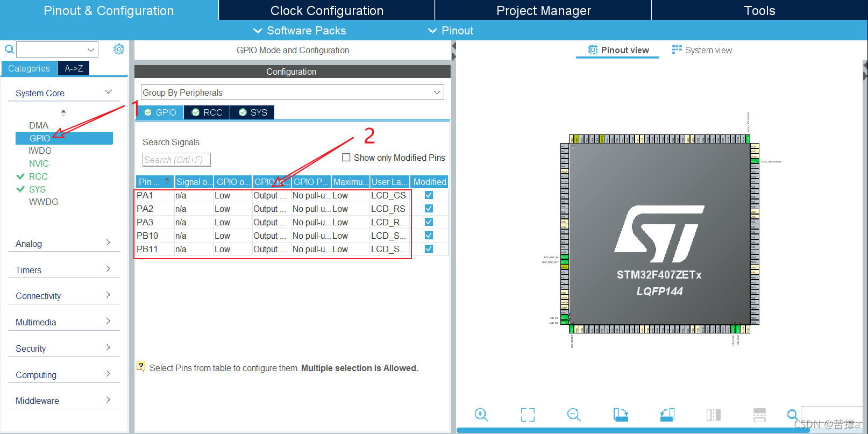868x434 pixels.
Task: Click the LCD_RS user label cell
Action: click(x=388, y=209)
